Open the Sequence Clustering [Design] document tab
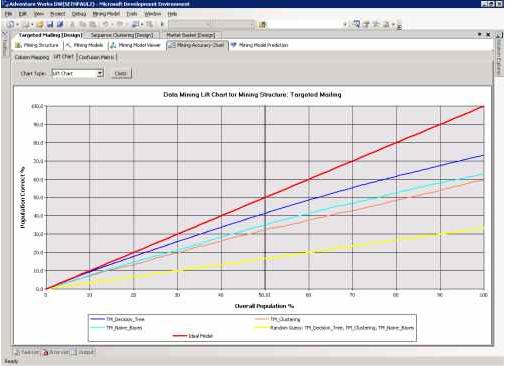 pyautogui.click(x=122, y=35)
